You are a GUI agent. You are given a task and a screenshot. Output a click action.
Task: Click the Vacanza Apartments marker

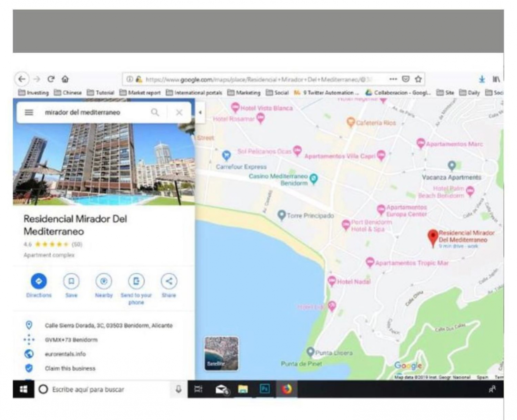452,165
